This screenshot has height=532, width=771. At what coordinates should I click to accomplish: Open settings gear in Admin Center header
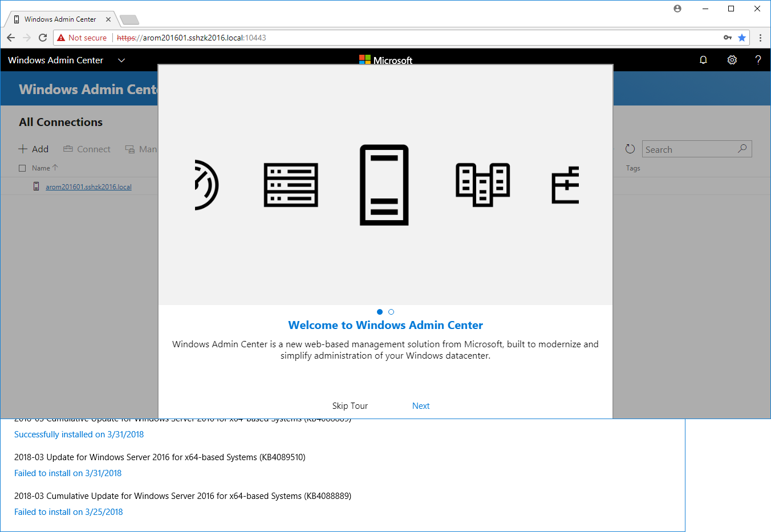click(732, 60)
